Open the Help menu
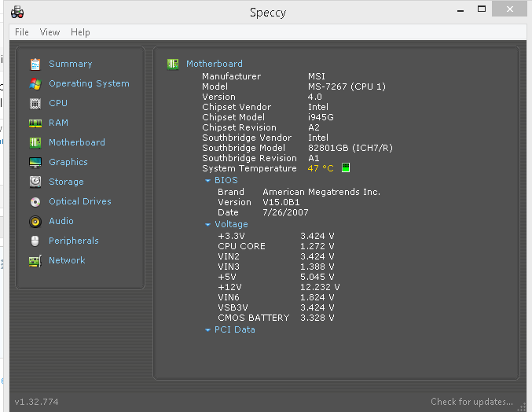Viewport: 532px width, 412px height. coord(80,32)
